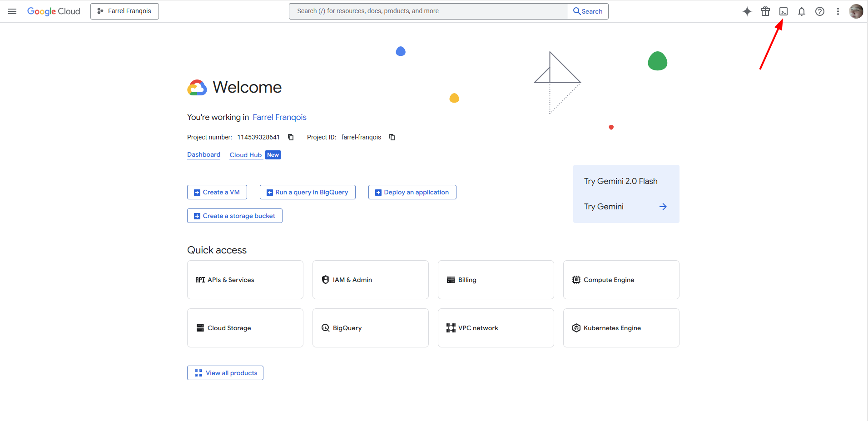Open the user account avatar

pyautogui.click(x=856, y=11)
